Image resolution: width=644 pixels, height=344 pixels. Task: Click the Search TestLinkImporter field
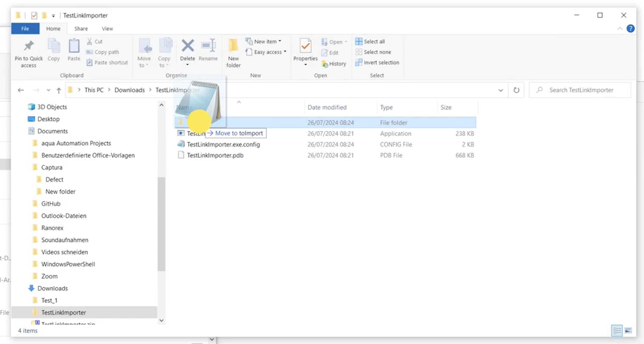coord(581,90)
